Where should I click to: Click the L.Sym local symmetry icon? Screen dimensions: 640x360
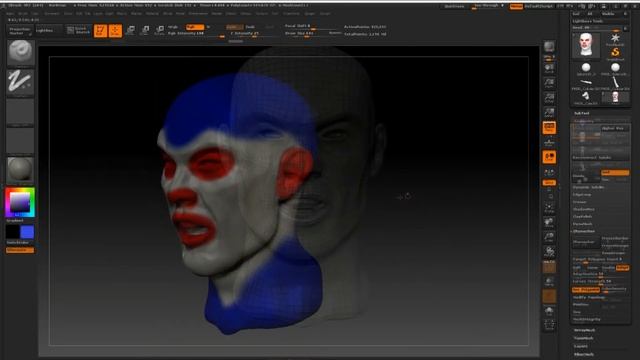coord(549,172)
